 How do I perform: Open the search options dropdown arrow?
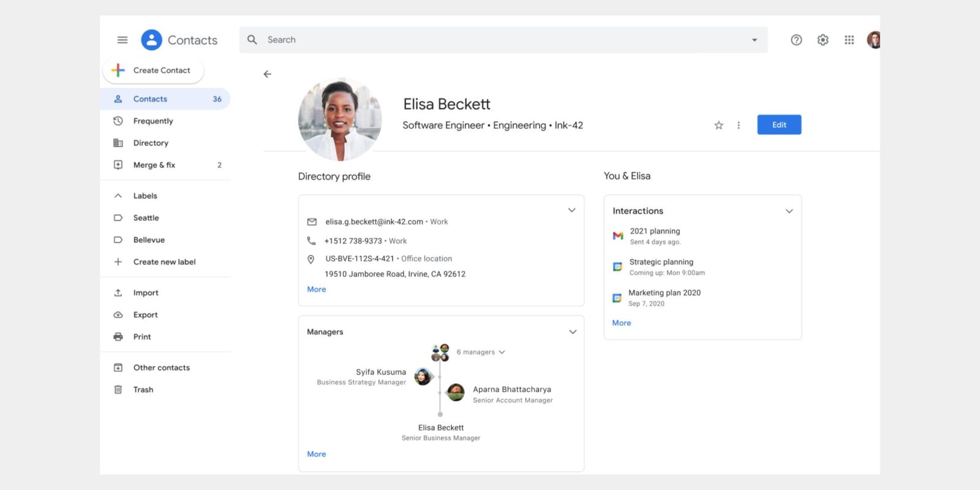coord(754,40)
